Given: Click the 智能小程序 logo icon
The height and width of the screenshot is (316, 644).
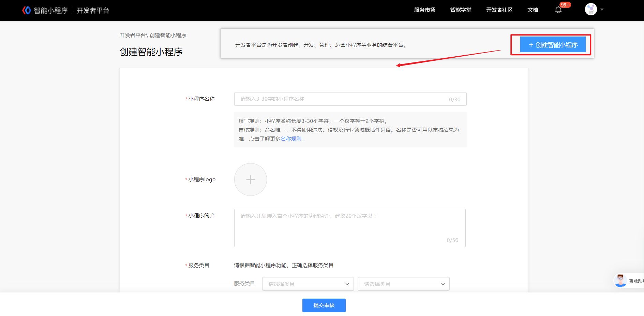Looking at the screenshot, I should (x=27, y=11).
